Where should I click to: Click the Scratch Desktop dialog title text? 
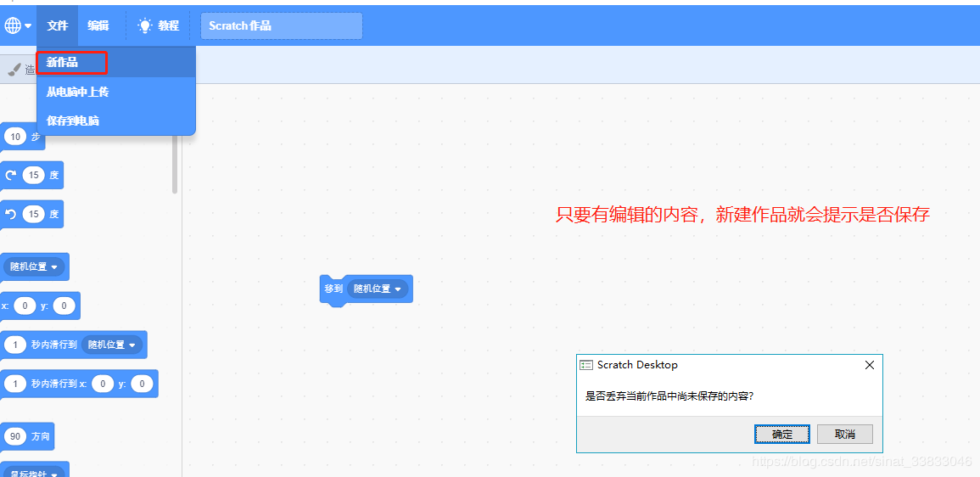pos(637,365)
